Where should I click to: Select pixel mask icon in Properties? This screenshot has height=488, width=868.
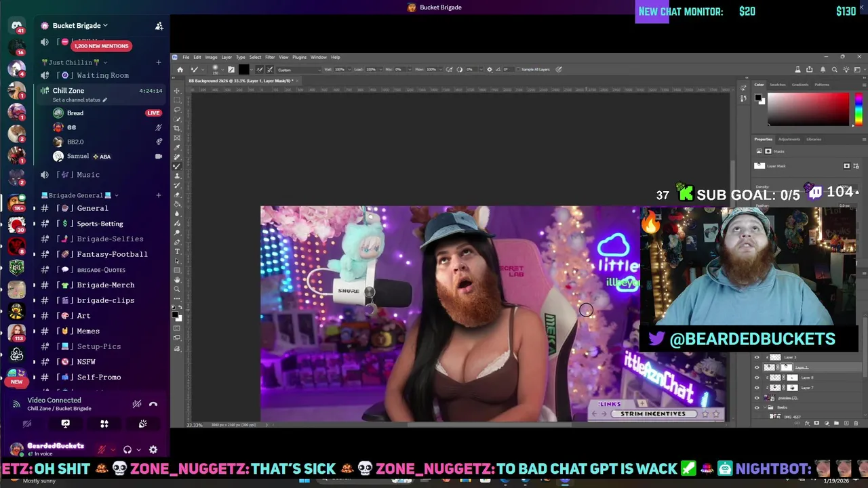point(846,166)
